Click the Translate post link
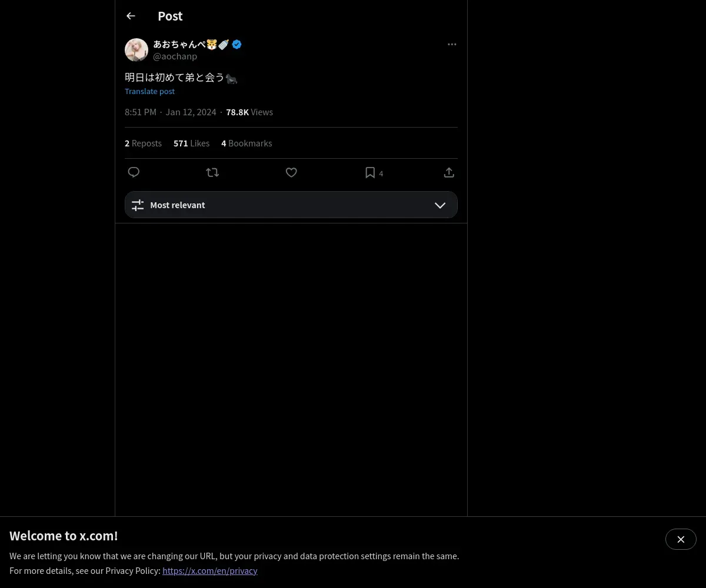Viewport: 706px width, 588px height. (149, 91)
